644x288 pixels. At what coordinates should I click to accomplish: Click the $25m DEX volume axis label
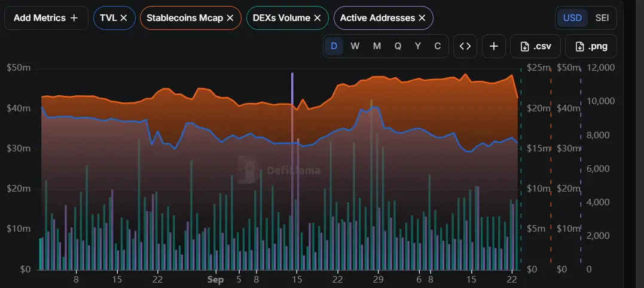(538, 68)
